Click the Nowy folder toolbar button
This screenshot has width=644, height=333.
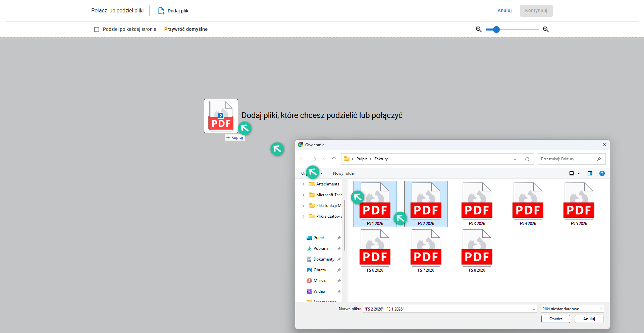[344, 173]
